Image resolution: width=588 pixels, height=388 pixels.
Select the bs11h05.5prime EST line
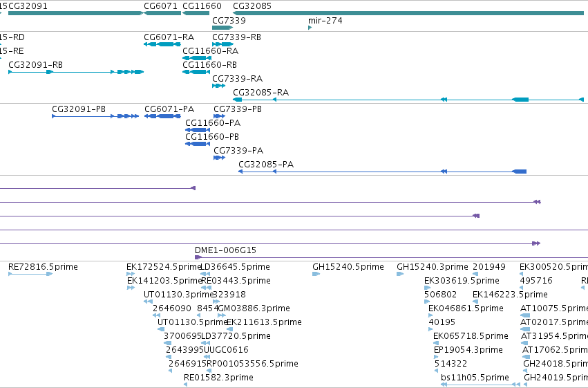tap(480, 385)
